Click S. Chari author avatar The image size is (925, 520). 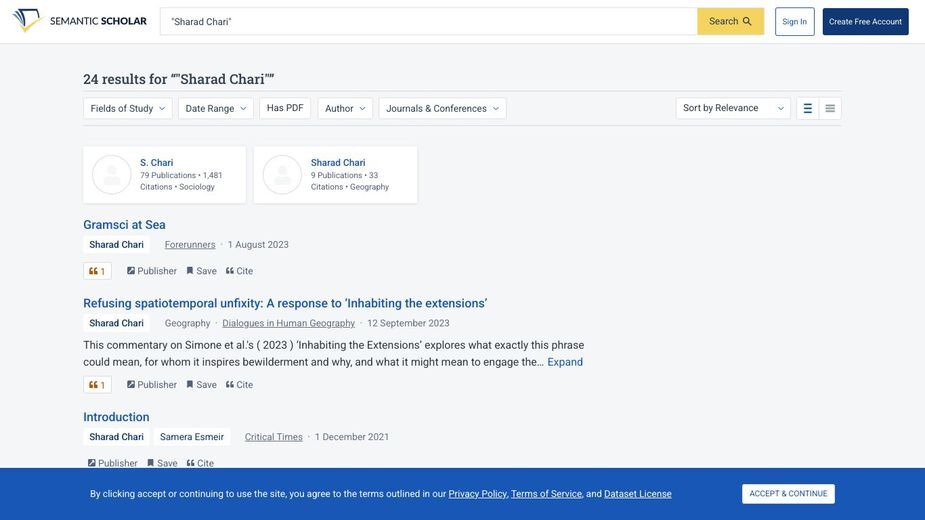pyautogui.click(x=111, y=175)
